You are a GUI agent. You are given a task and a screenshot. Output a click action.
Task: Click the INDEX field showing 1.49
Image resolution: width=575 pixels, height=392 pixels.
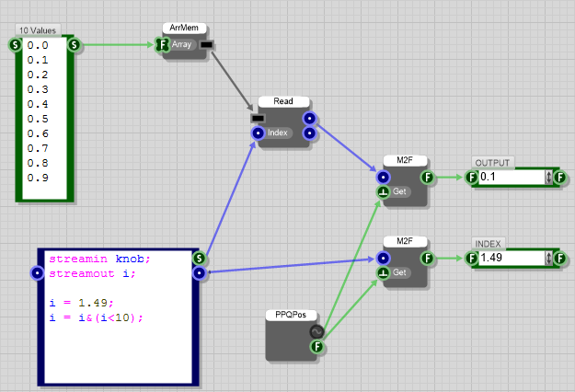512,259
